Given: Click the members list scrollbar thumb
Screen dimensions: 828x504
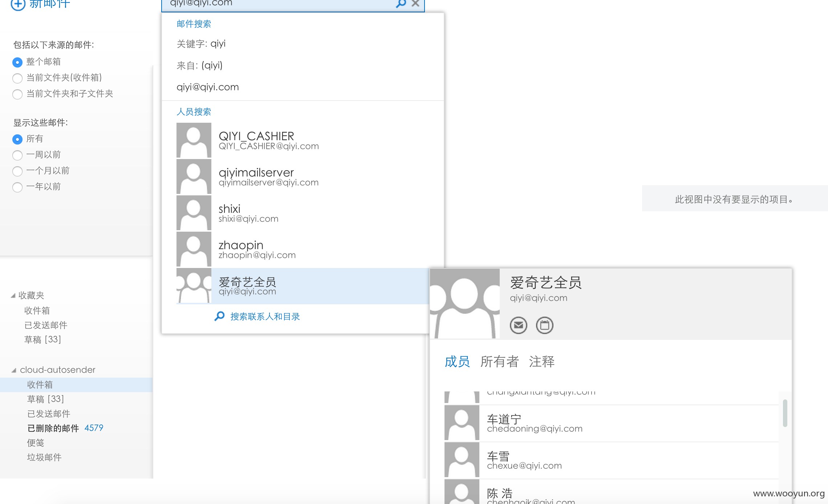Looking at the screenshot, I should pos(785,413).
